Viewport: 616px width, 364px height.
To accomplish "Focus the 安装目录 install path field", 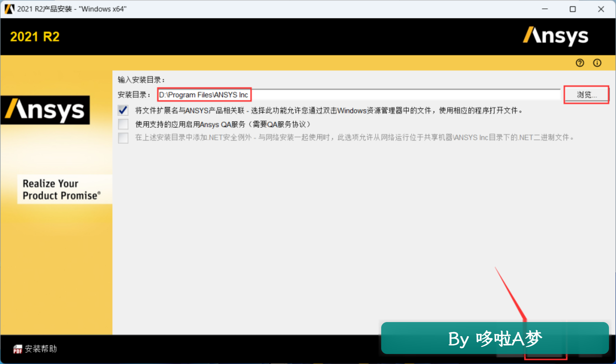I will (x=359, y=95).
